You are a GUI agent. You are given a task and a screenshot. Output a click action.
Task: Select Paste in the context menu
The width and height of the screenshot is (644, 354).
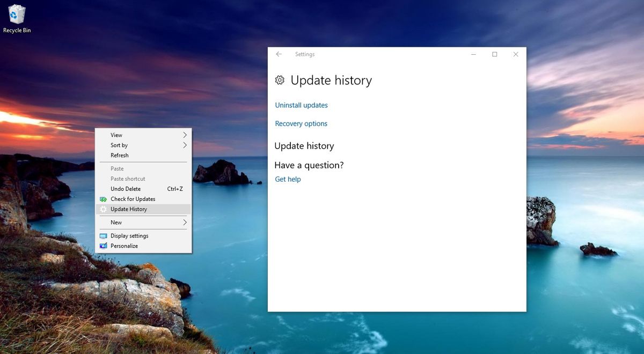click(x=116, y=168)
